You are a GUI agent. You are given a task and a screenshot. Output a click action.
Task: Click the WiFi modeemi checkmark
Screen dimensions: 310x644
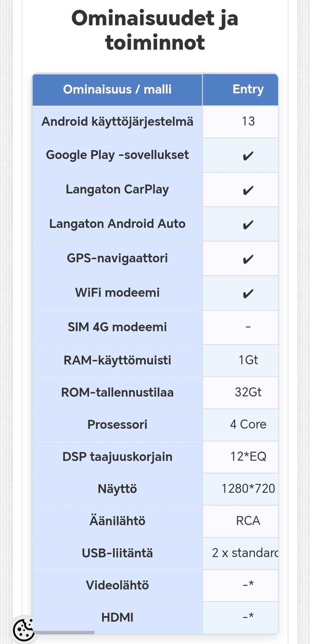coord(248,293)
